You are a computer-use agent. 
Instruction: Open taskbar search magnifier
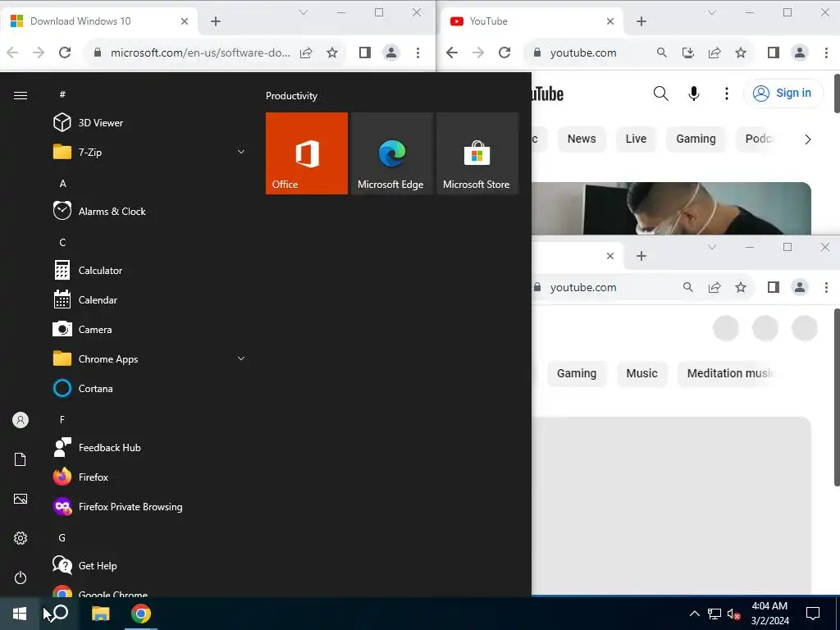(60, 613)
